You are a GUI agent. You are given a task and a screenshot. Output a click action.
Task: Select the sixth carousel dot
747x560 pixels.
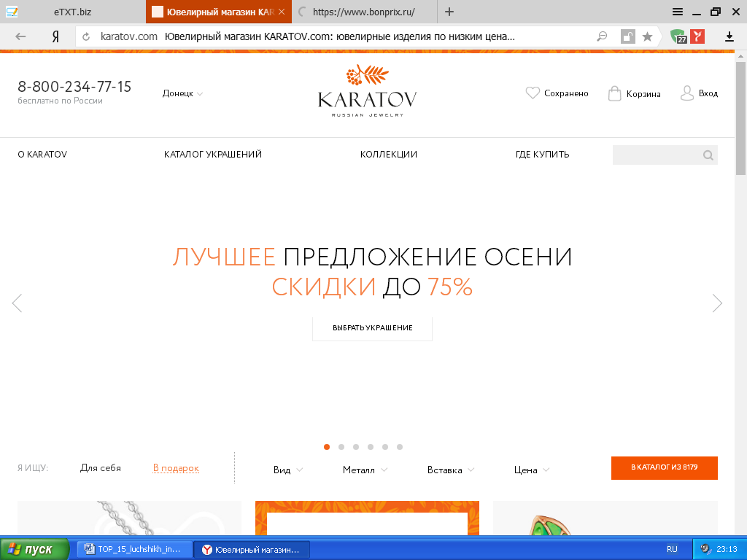pos(400,447)
